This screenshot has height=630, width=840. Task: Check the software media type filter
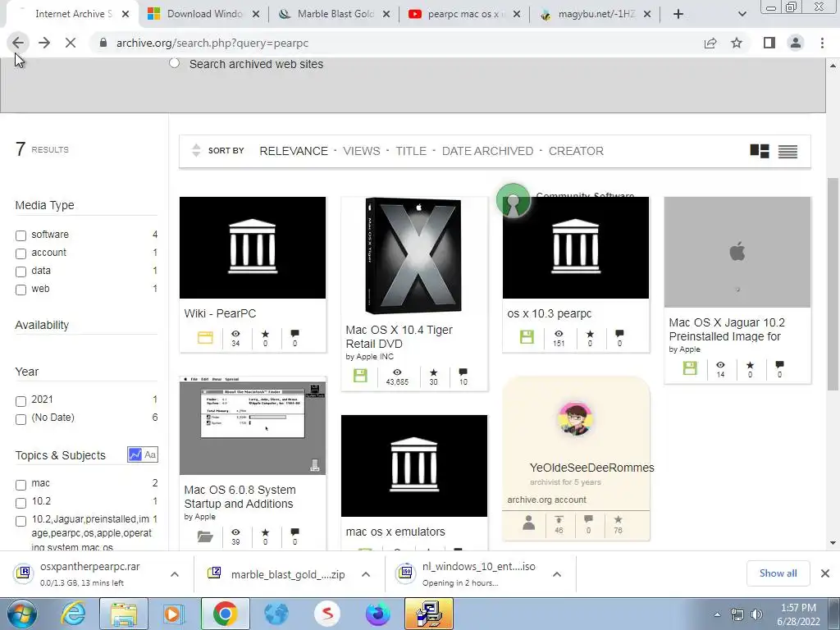21,235
